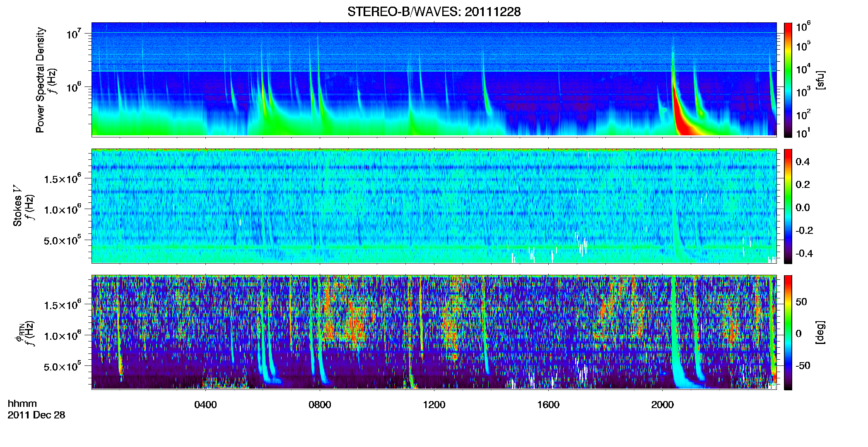Click the 0.2 label on Stokes colorbar
868x447 pixels.
click(803, 185)
